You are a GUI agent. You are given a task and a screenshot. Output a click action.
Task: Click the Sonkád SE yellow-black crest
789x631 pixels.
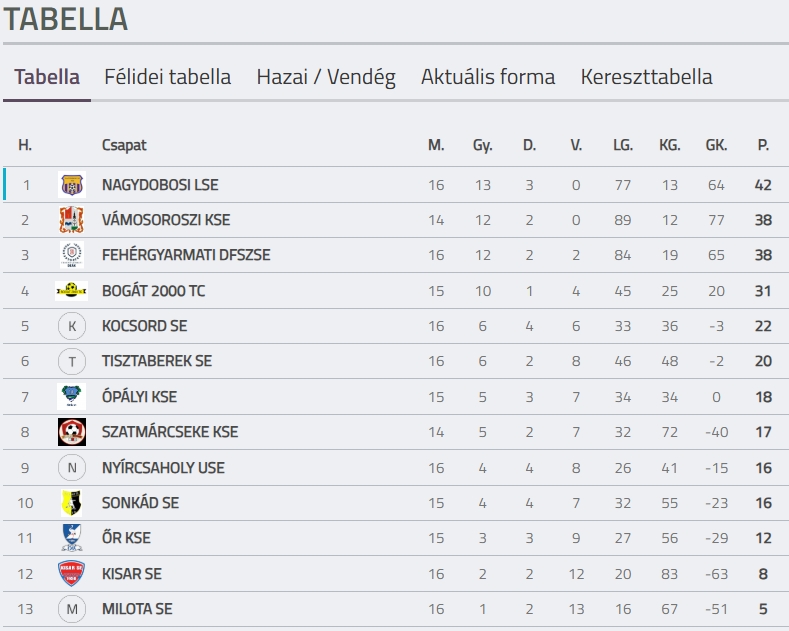pyautogui.click(x=71, y=503)
